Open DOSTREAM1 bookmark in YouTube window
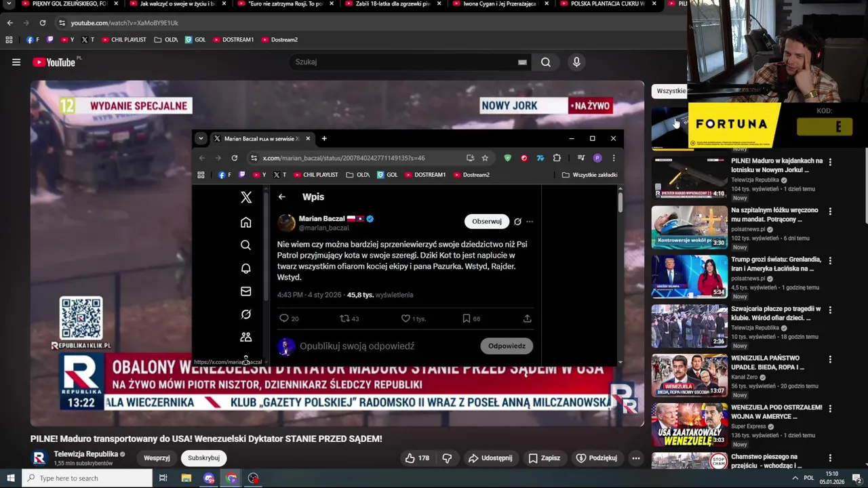The image size is (868, 488). tap(233, 40)
